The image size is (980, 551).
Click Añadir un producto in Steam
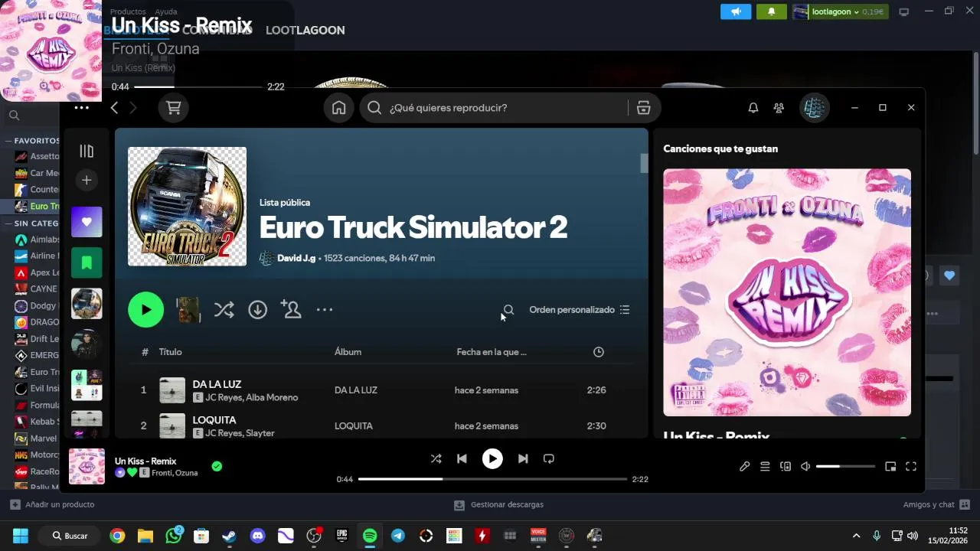pos(52,504)
